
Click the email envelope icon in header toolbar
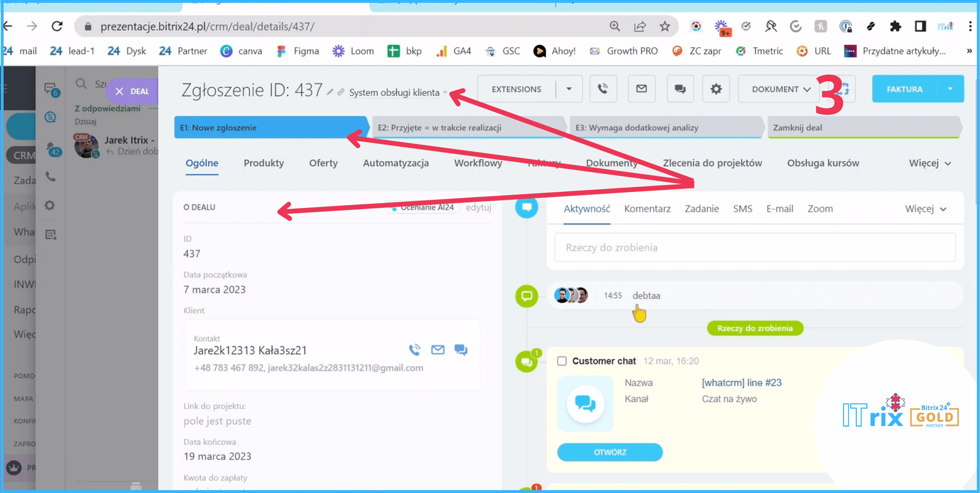click(641, 89)
